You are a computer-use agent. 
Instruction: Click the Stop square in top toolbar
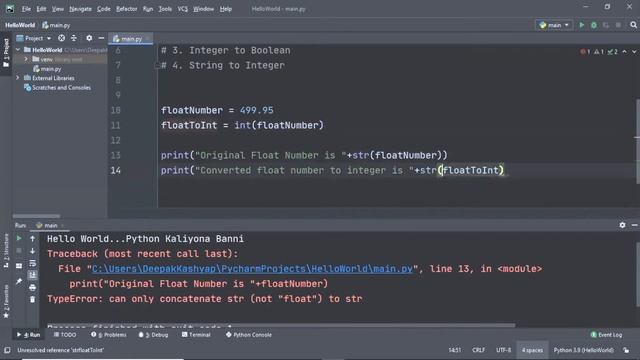[x=618, y=25]
